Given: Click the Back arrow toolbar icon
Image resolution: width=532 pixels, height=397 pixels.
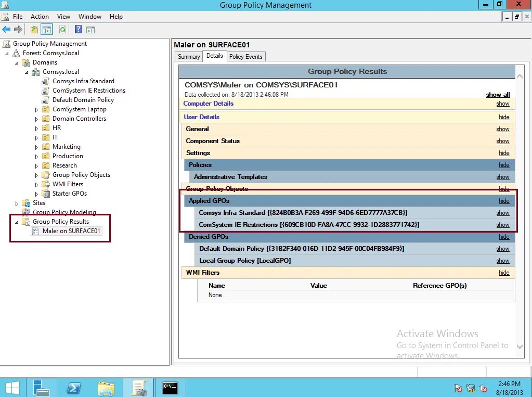Looking at the screenshot, I should click(6, 30).
